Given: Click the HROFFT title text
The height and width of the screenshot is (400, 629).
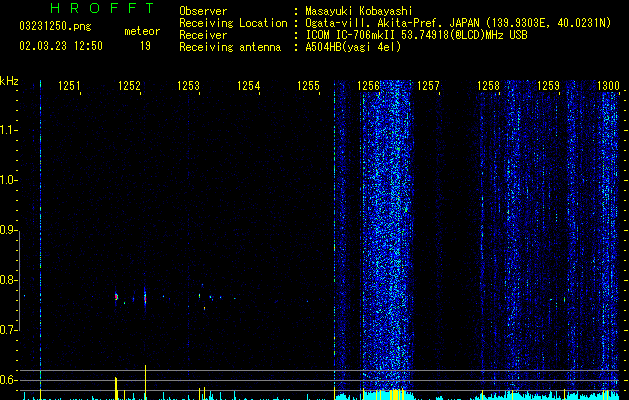Looking at the screenshot, I should point(102,8).
